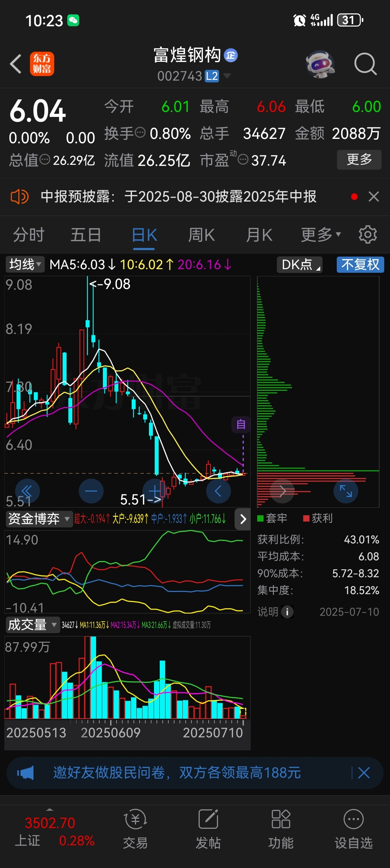Select the 日K tab

[144, 235]
